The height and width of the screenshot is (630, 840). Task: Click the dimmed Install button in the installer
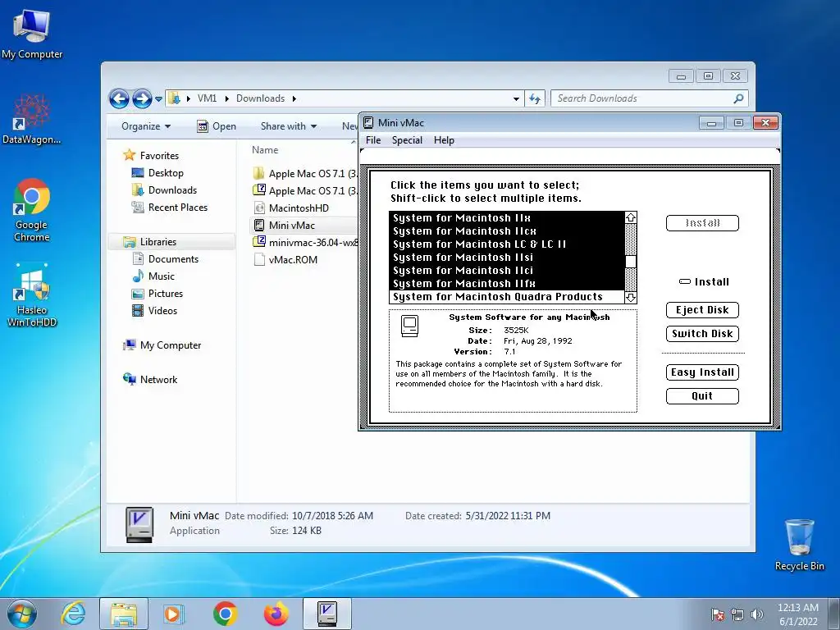[x=702, y=223]
